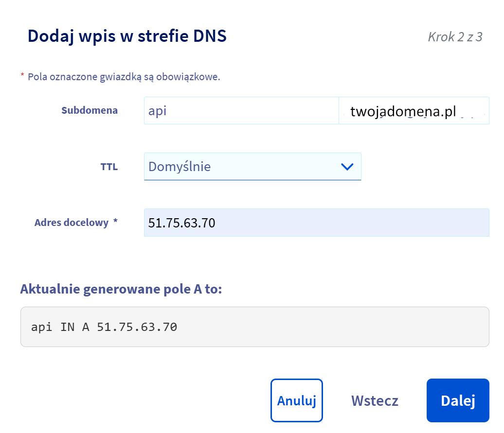Image resolution: width=504 pixels, height=433 pixels.
Task: Click the 'Krok 2 z 3' step indicator
Action: pos(455,37)
